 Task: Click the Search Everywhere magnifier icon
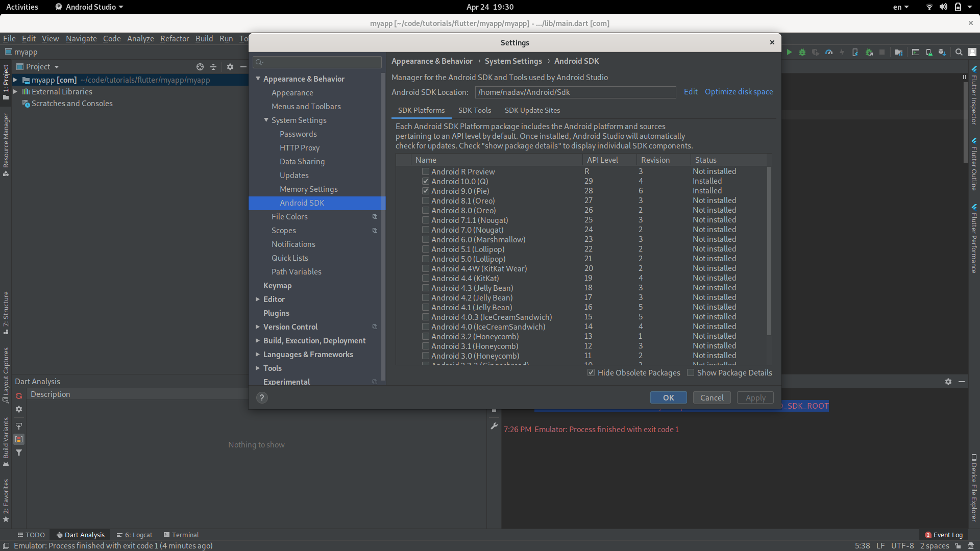pos(959,52)
